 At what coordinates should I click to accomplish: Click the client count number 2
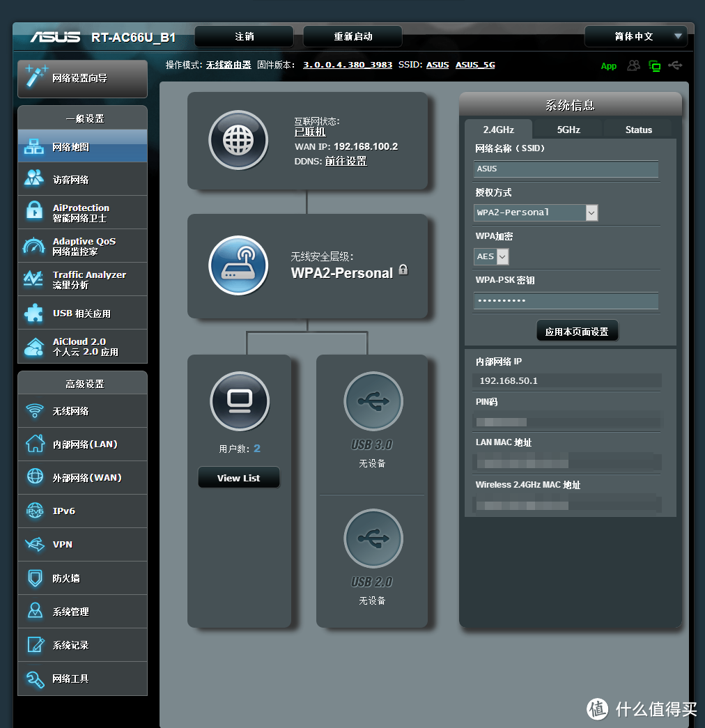pyautogui.click(x=257, y=449)
